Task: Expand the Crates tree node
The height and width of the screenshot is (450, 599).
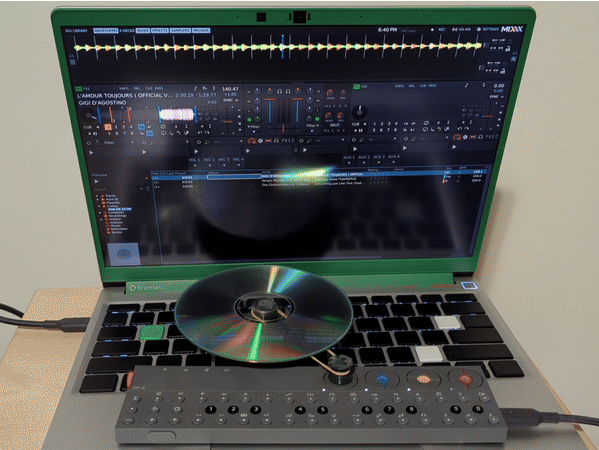Action: coord(99,206)
